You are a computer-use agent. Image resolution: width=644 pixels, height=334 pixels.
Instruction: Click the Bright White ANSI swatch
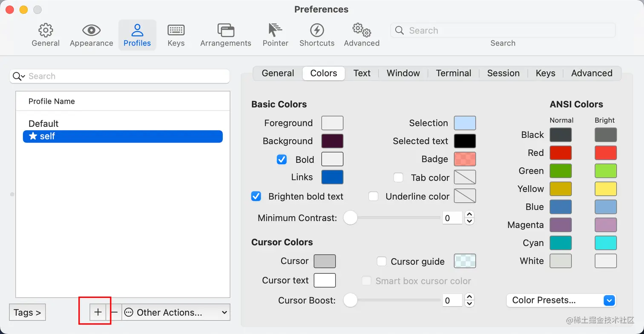pos(606,261)
